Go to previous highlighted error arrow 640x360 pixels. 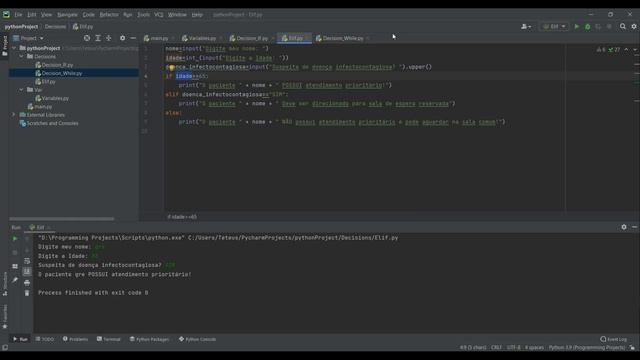coord(626,49)
